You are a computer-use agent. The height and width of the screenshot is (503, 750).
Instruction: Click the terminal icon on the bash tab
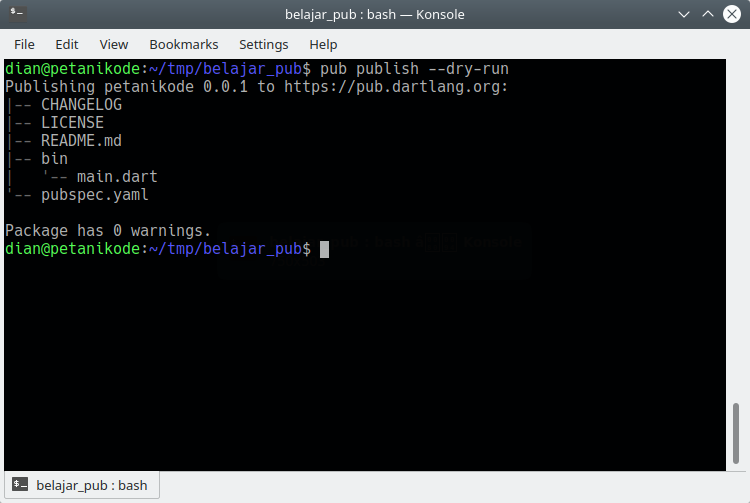pyautogui.click(x=20, y=485)
